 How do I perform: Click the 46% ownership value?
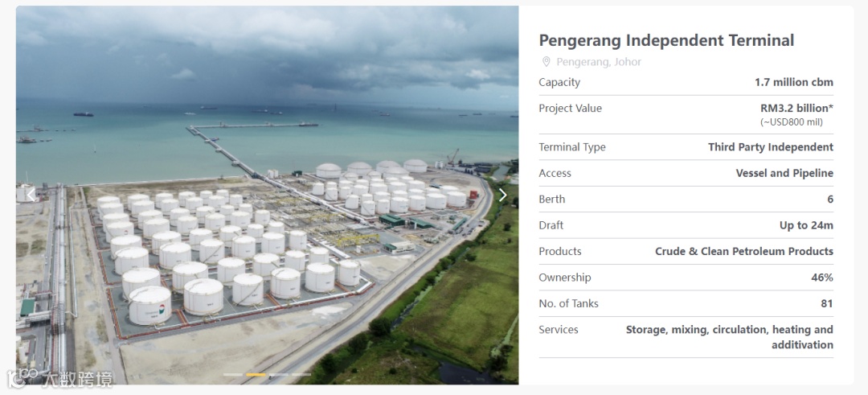pyautogui.click(x=822, y=278)
